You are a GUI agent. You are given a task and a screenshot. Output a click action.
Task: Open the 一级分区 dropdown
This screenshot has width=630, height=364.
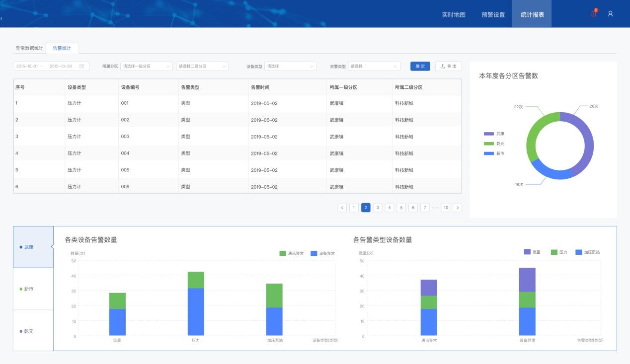click(x=146, y=66)
